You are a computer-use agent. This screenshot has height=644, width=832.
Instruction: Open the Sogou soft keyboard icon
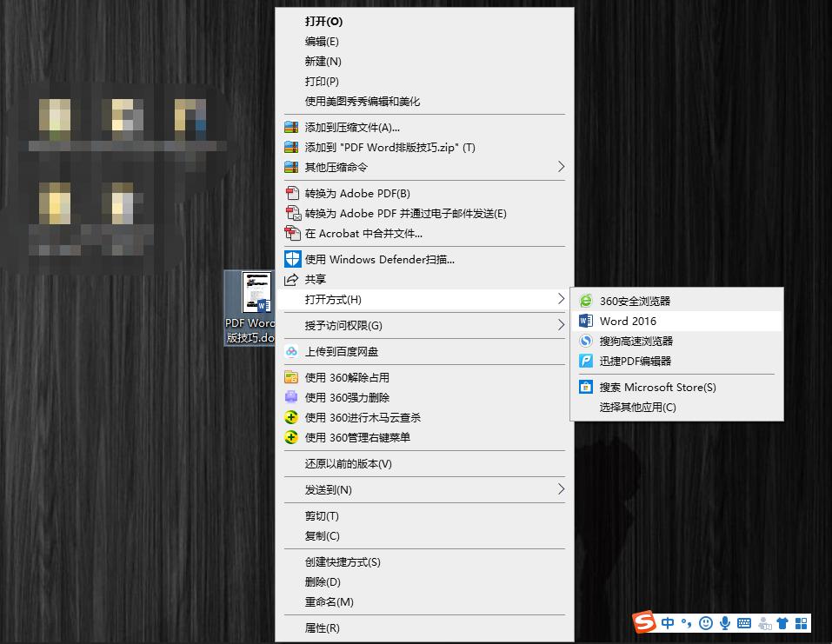744,623
